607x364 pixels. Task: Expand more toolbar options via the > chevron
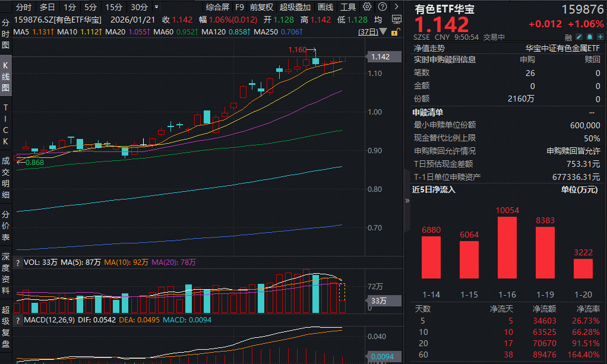tap(396, 7)
